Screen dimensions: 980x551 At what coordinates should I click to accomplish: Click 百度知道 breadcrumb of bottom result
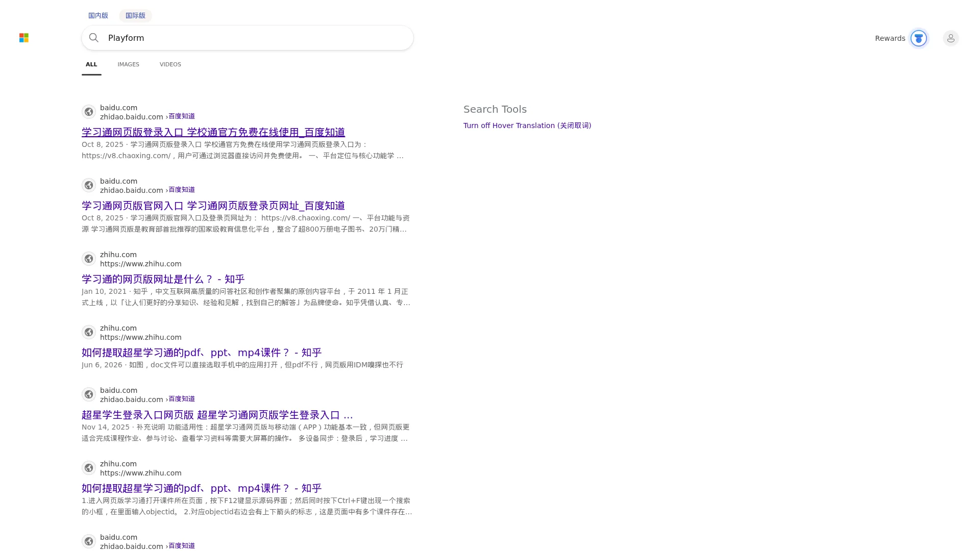pos(182,546)
